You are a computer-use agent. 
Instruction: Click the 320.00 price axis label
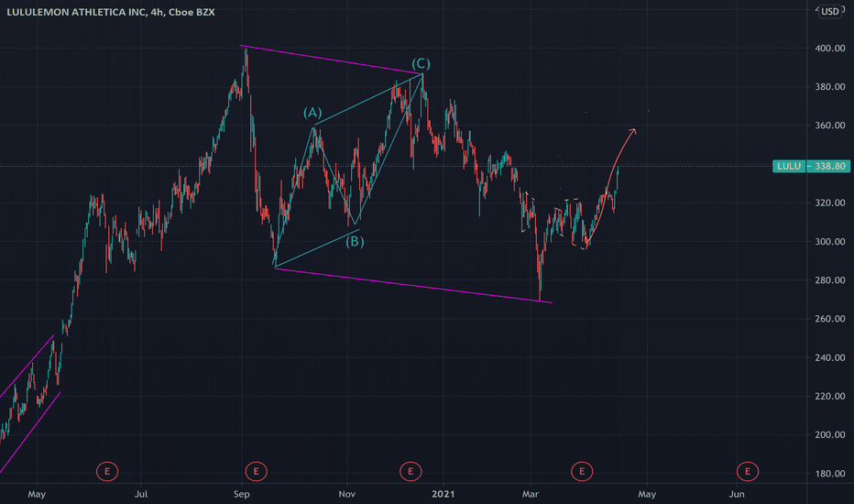click(830, 203)
